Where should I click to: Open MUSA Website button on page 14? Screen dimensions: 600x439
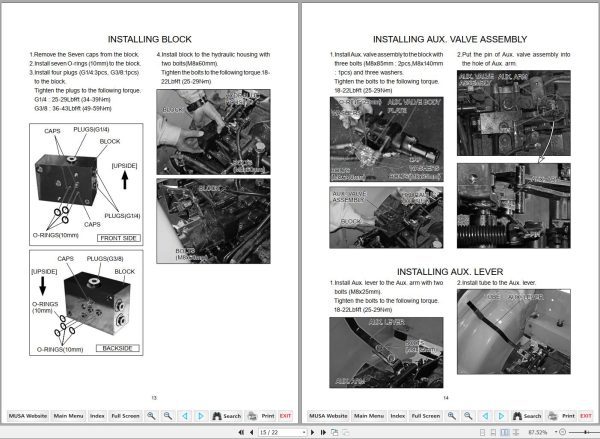pos(328,416)
